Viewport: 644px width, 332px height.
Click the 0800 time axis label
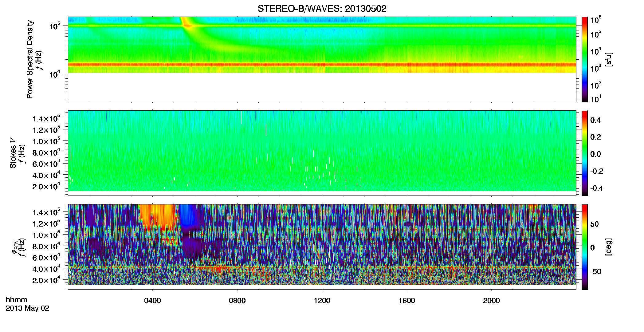237,301
